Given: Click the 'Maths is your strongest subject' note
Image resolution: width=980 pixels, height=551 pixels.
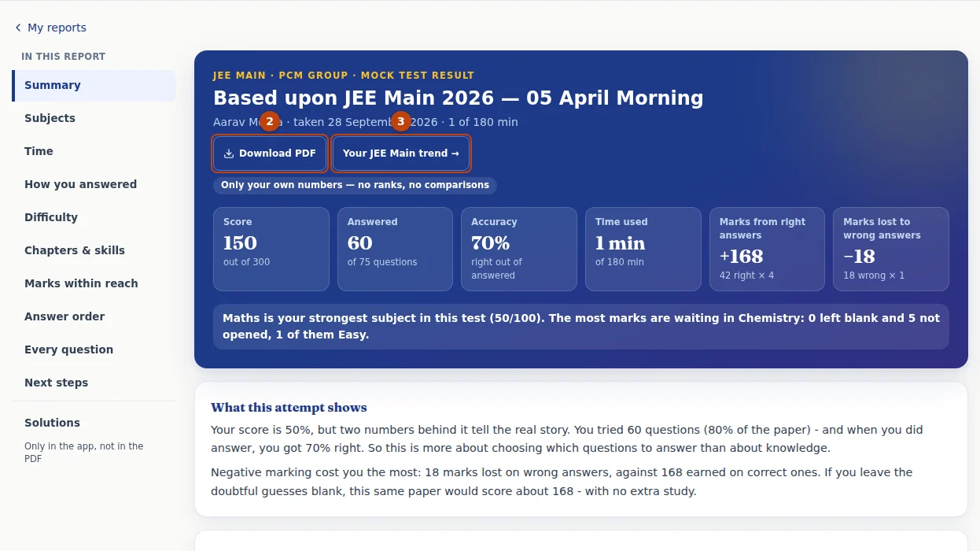Looking at the screenshot, I should tap(581, 327).
